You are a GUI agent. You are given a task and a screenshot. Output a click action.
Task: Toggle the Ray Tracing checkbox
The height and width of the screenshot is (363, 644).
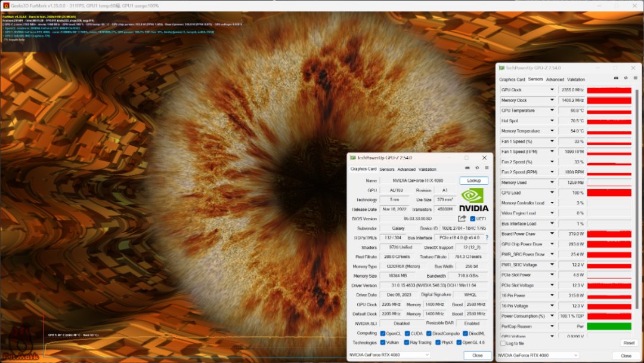[x=408, y=343]
